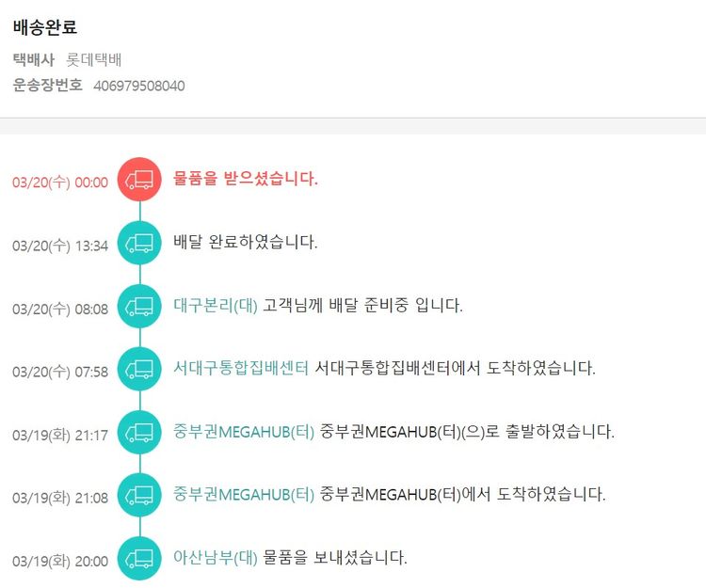Image resolution: width=706 pixels, height=588 pixels.
Task: Click the courier name 롯데택배
Action: pos(94,60)
